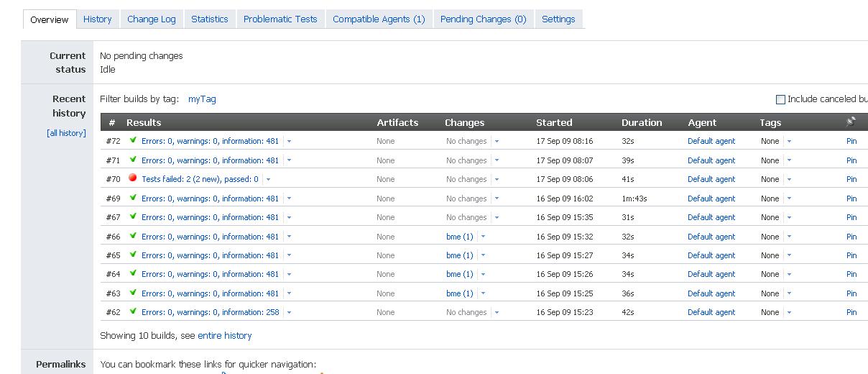Click the Results column header

click(144, 122)
